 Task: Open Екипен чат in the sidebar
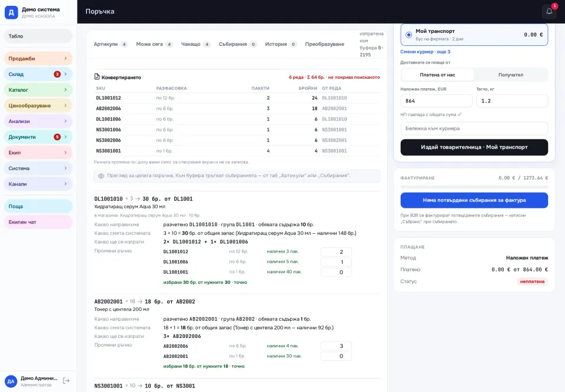tap(38, 222)
